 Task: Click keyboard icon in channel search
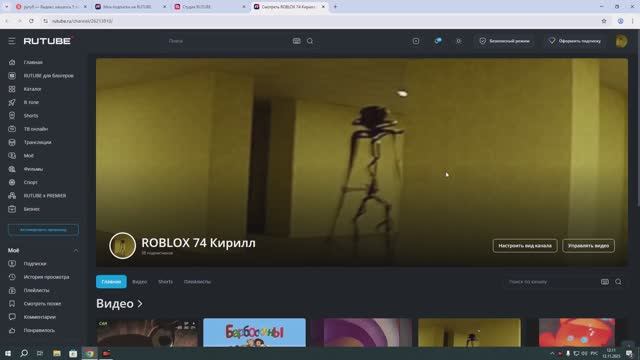point(605,282)
